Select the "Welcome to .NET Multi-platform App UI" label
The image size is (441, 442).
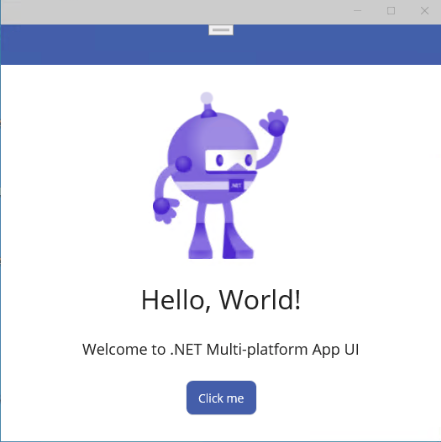(221, 350)
